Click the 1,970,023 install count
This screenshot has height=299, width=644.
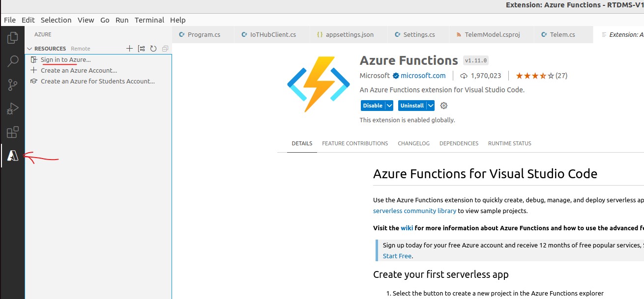point(480,76)
